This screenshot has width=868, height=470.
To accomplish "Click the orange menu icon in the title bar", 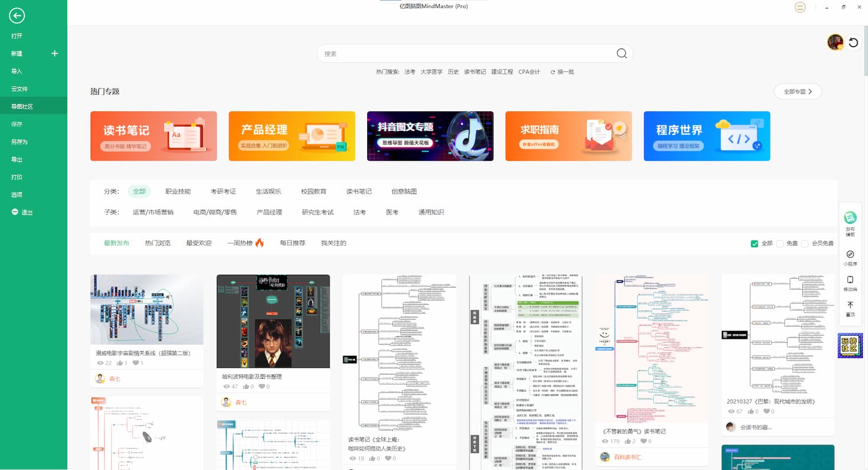I will (800, 7).
